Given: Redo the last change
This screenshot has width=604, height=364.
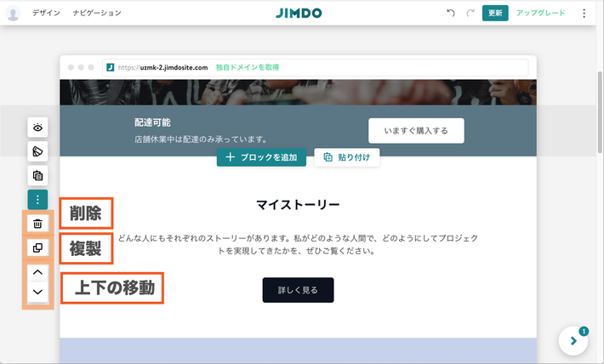Looking at the screenshot, I should click(470, 13).
